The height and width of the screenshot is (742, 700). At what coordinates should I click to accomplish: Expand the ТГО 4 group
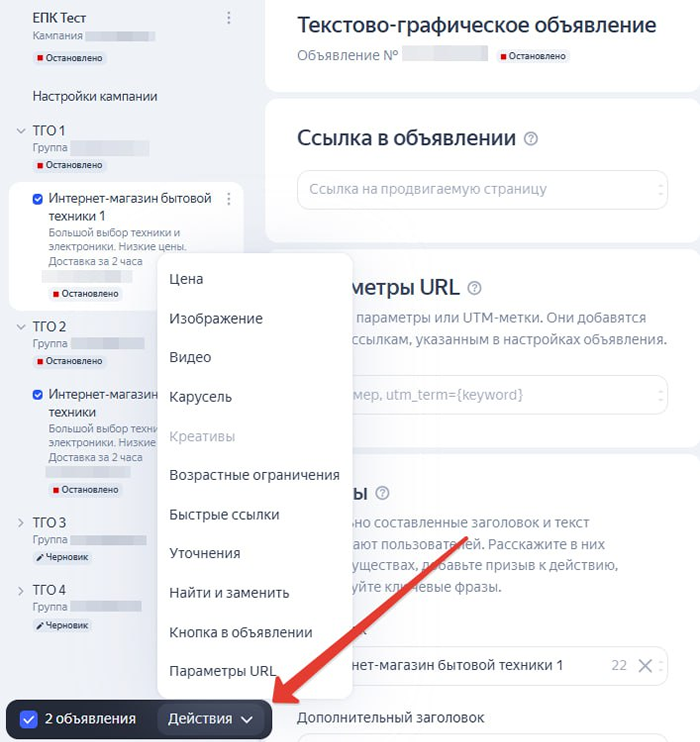[x=21, y=591]
